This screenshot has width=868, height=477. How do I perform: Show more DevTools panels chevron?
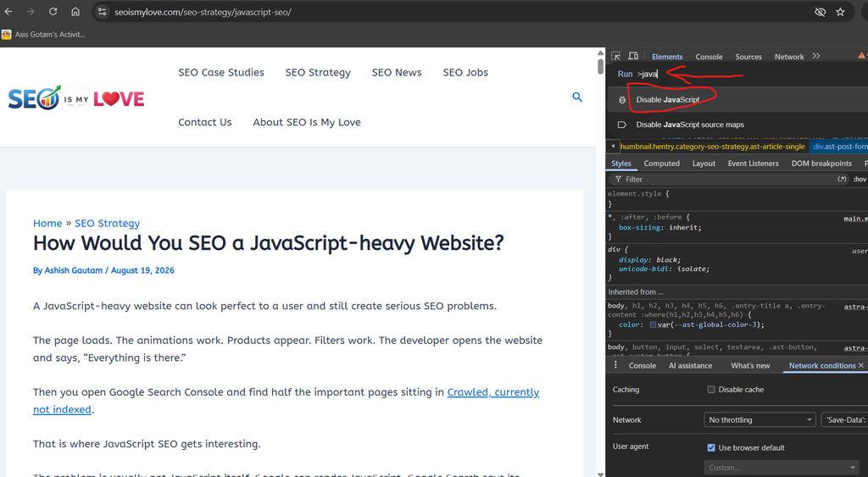click(x=816, y=56)
